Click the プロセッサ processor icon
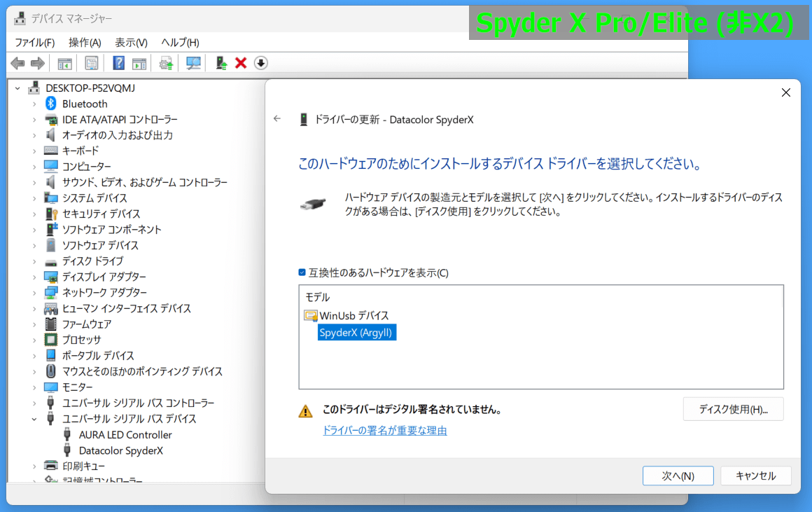The image size is (812, 512). point(50,340)
